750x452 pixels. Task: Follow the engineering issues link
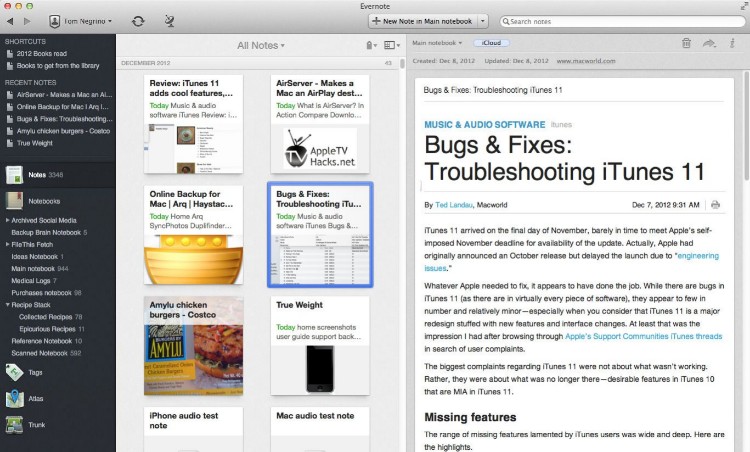[572, 262]
